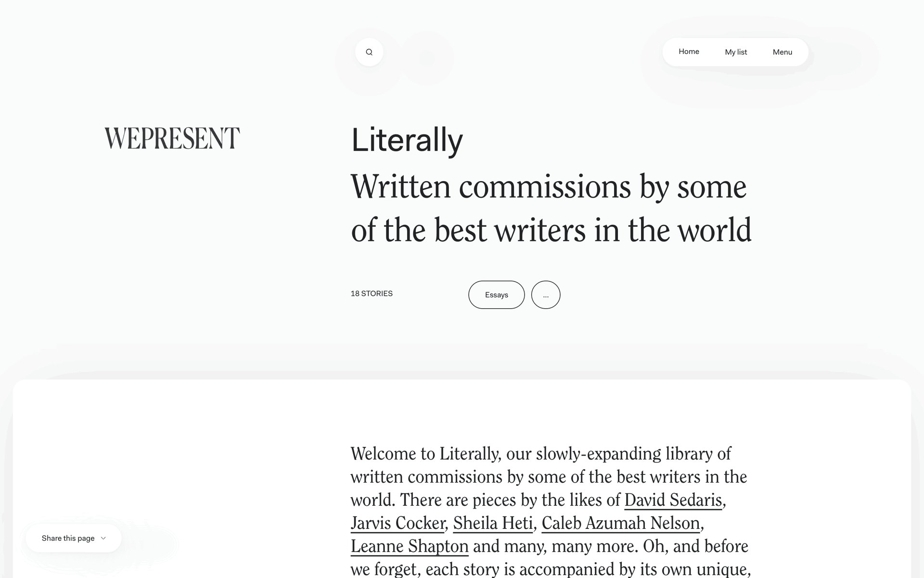Click the WEPRESENT logo
This screenshot has width=924, height=578.
point(172,138)
